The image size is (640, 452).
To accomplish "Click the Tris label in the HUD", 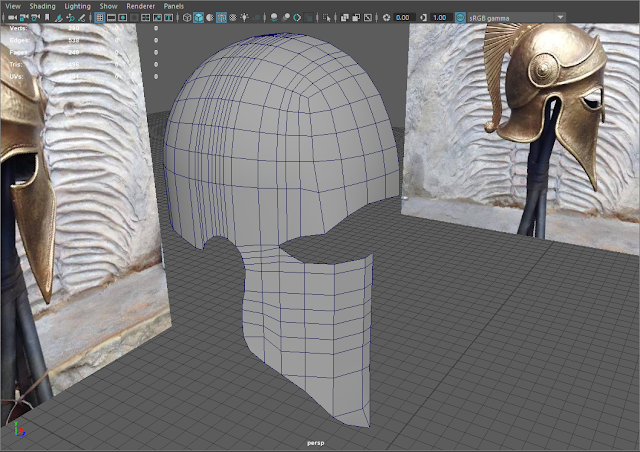I will click(x=16, y=65).
